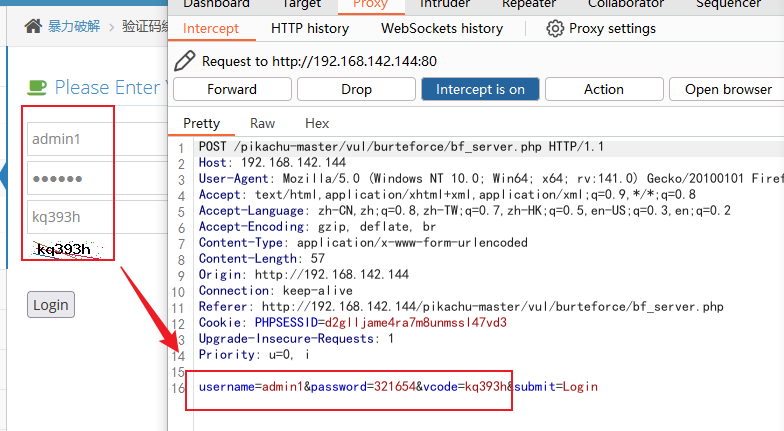The height and width of the screenshot is (431, 784).
Task: Click the username=admin1 parameter in the body
Action: pyautogui.click(x=251, y=386)
